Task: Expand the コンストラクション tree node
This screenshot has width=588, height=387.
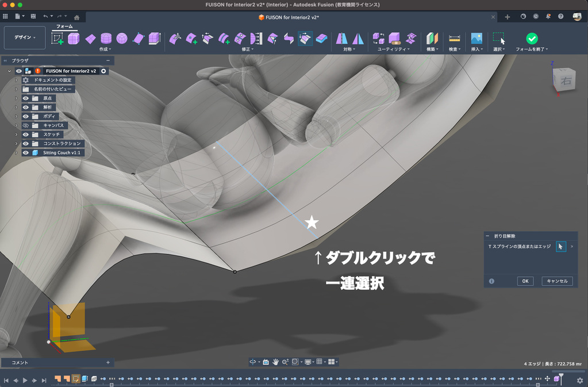Action: tap(16, 144)
